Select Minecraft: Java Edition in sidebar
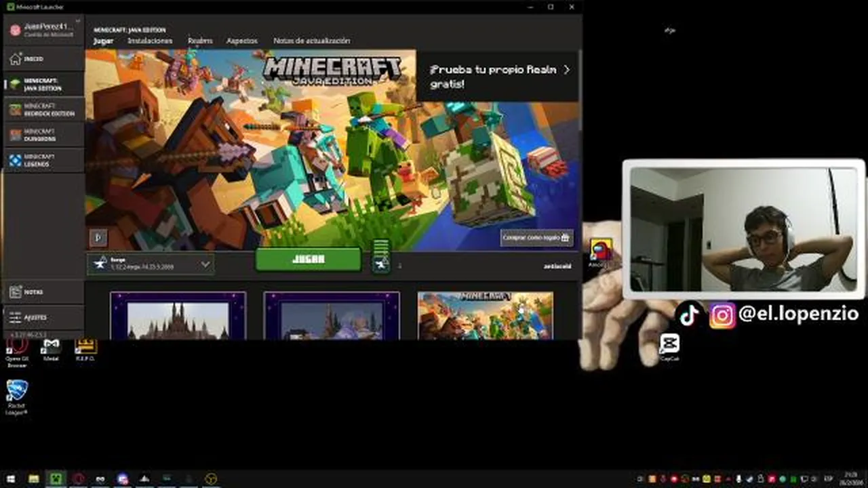 click(x=43, y=85)
